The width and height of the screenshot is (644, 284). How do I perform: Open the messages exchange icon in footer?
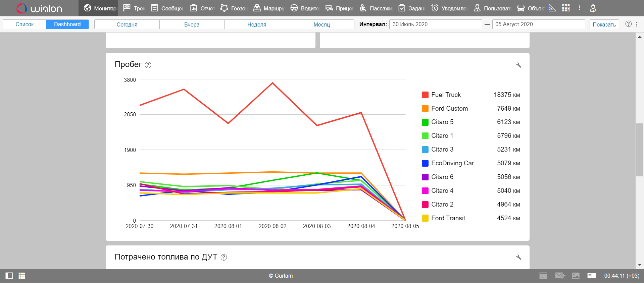pyautogui.click(x=560, y=276)
